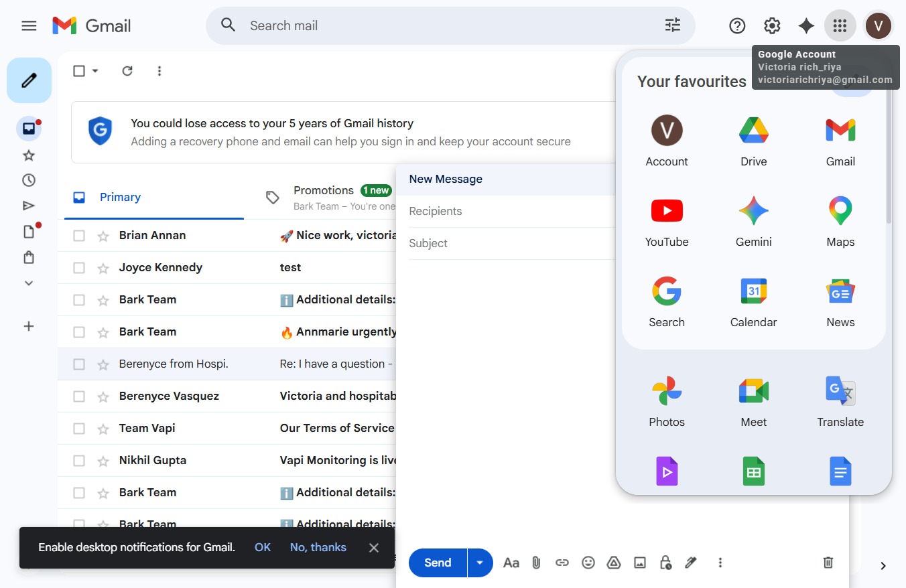Check the Team Vapi email
This screenshot has height=588, width=906.
(79, 429)
